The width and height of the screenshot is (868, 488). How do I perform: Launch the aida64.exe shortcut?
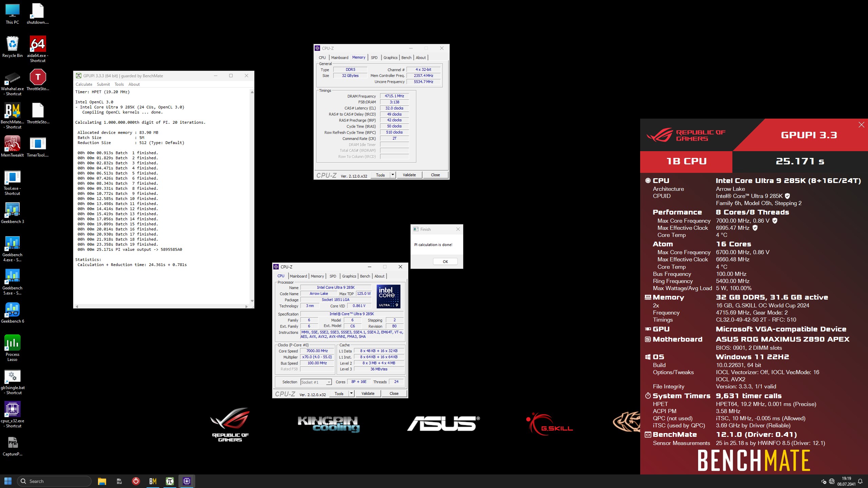pos(38,49)
